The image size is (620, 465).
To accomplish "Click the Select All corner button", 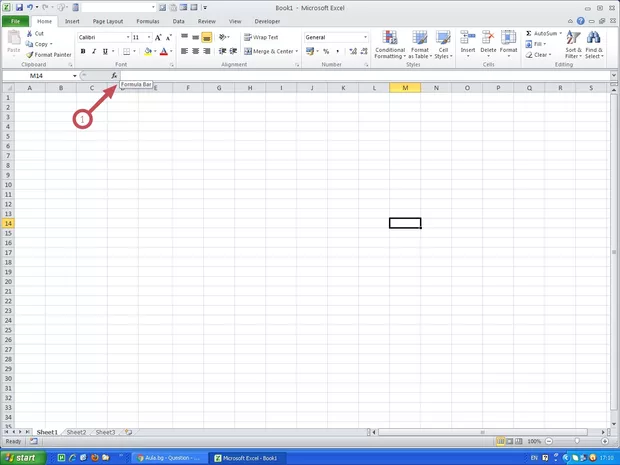I will click(x=8, y=88).
